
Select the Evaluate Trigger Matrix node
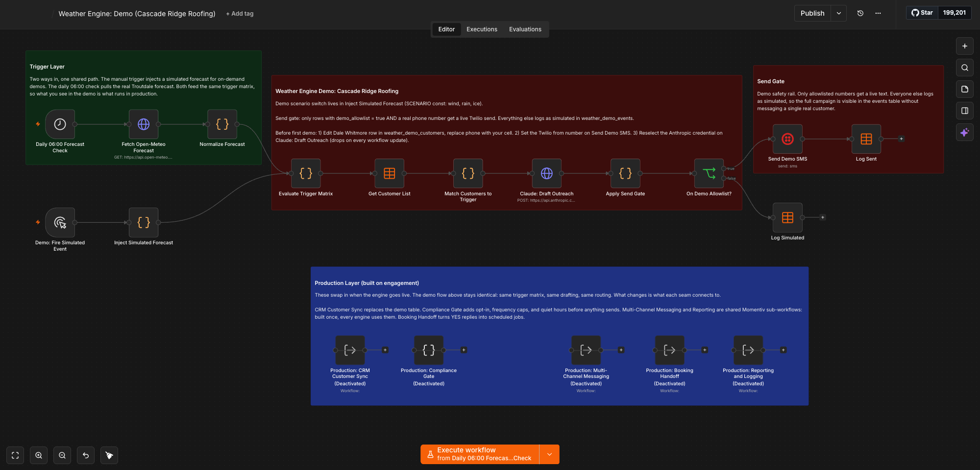(x=306, y=173)
